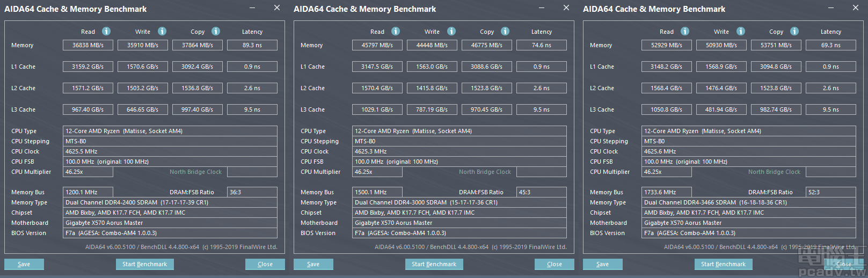Click Memory Bus field showing 1200.1 MHz
This screenshot has width=868, height=278.
88,192
